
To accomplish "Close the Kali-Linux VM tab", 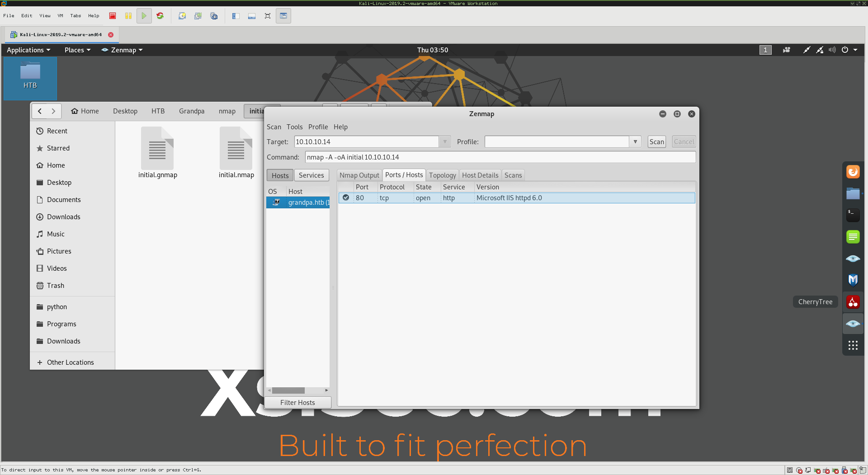I will tap(111, 35).
